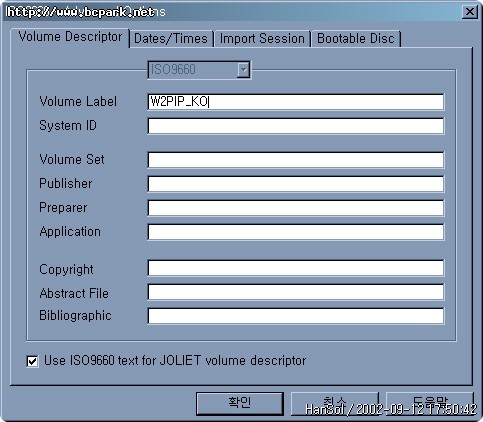Click the System ID input field
Viewport: 483px width, 422px height.
tap(295, 126)
